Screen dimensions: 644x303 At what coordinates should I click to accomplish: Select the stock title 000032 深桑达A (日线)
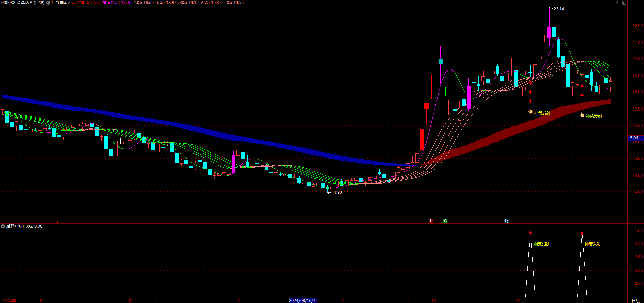coord(23,3)
